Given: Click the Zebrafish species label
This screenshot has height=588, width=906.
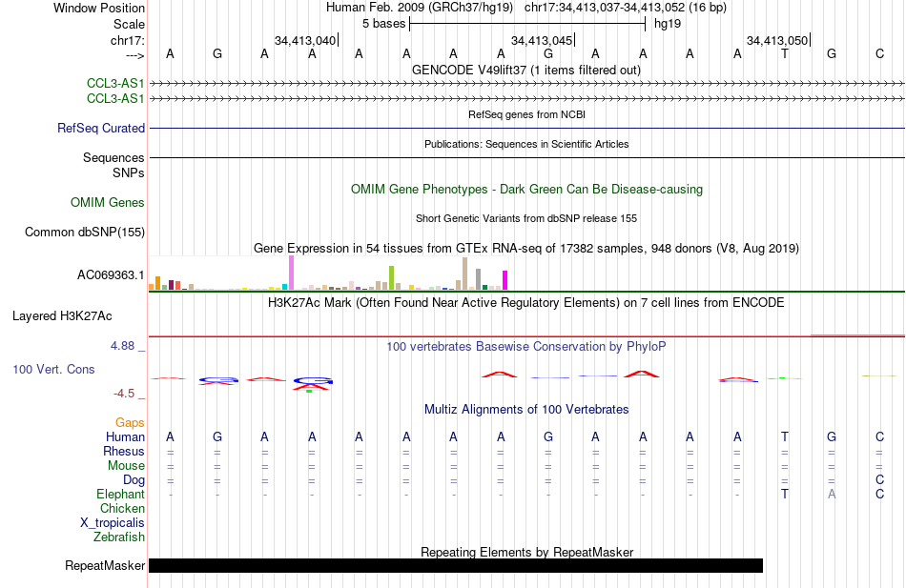Looking at the screenshot, I should (x=119, y=537).
